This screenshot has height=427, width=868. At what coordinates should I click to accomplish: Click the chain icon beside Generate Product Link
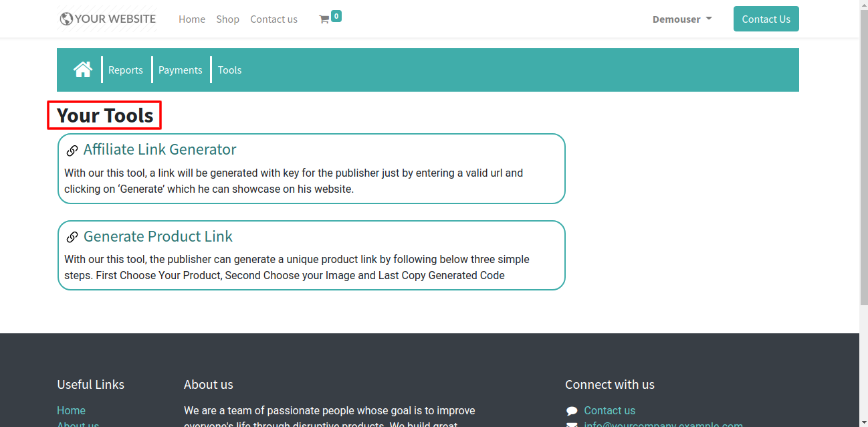coord(72,237)
